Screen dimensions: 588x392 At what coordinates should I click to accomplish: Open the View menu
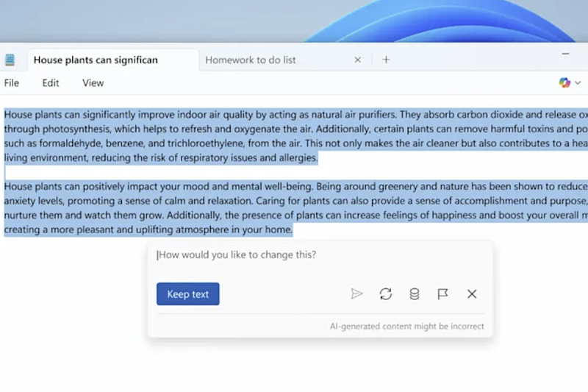(x=93, y=83)
